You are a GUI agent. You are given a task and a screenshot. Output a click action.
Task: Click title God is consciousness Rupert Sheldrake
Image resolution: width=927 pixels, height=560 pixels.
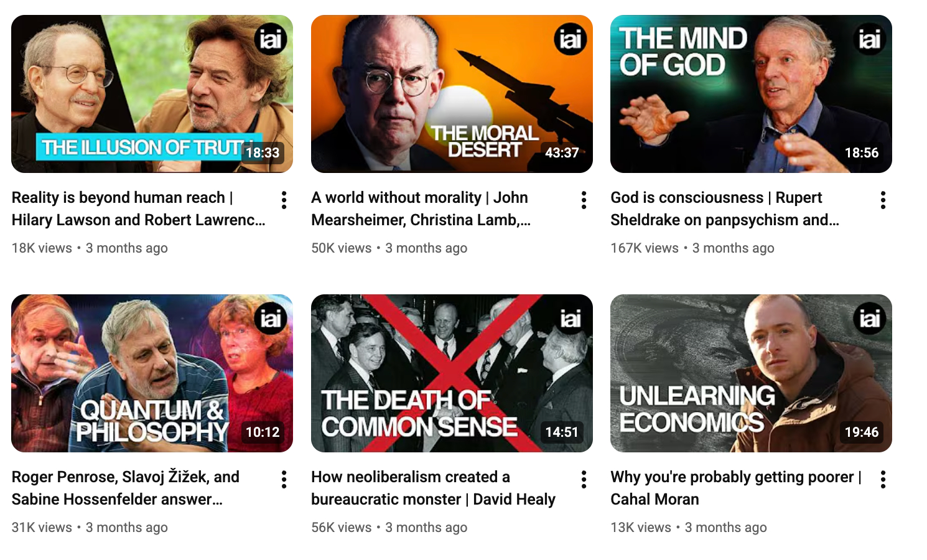tap(725, 208)
